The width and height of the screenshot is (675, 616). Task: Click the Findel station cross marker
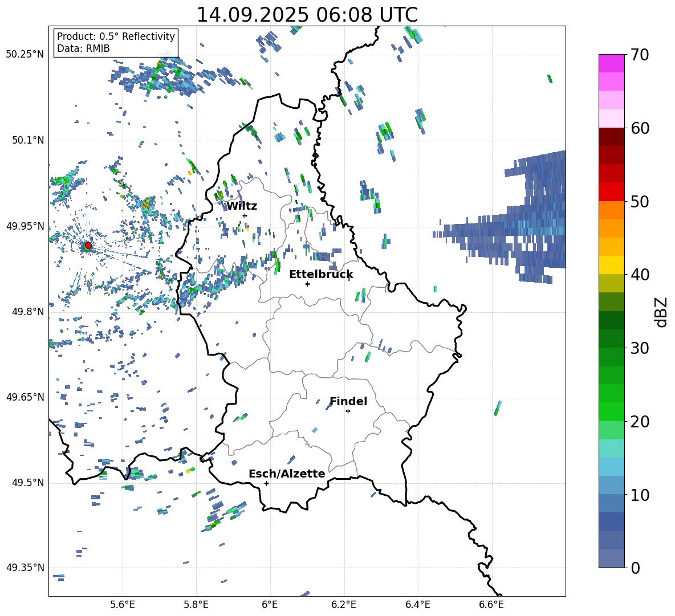[348, 411]
